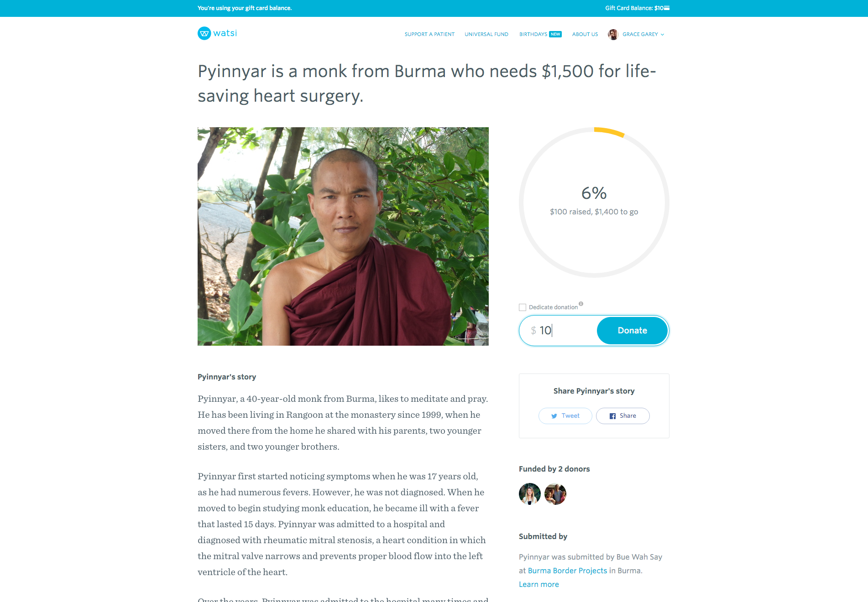868x602 pixels.
Task: Click the first donor's avatar
Action: (530, 494)
